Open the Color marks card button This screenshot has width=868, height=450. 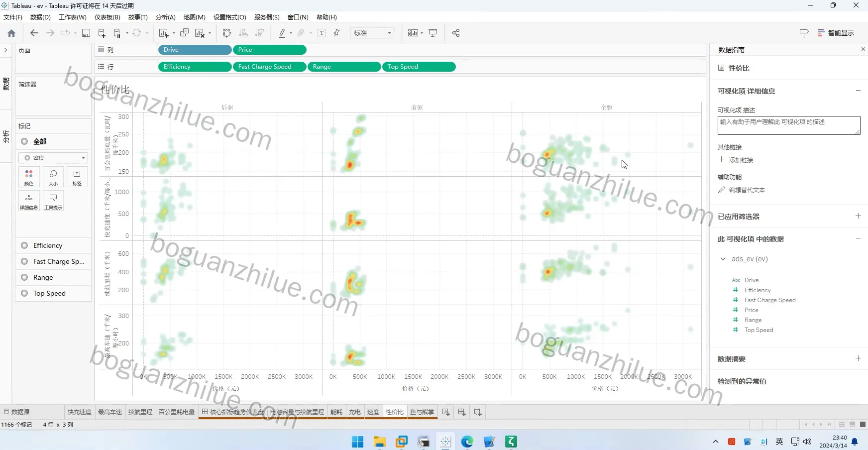tap(29, 177)
